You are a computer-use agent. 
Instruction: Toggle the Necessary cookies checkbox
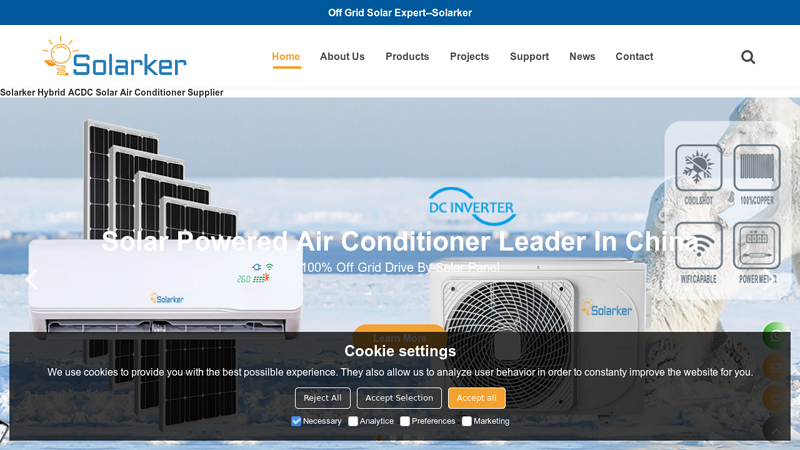296,421
